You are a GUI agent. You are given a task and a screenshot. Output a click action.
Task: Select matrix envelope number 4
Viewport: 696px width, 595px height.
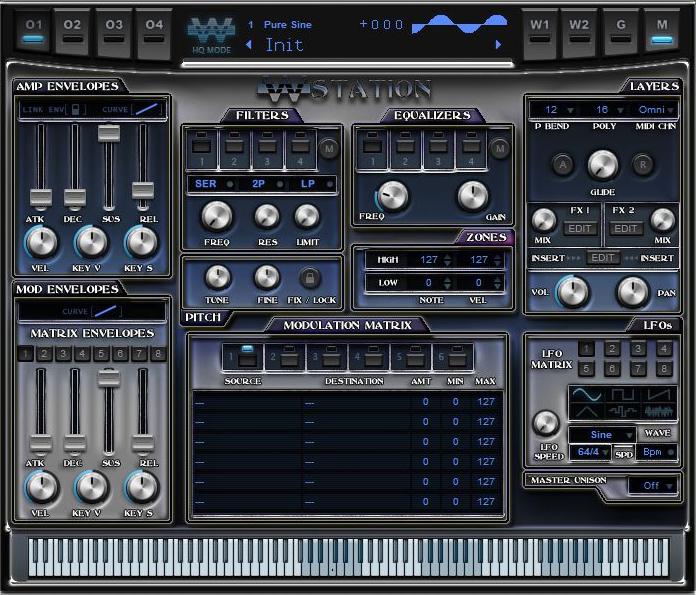coord(82,354)
